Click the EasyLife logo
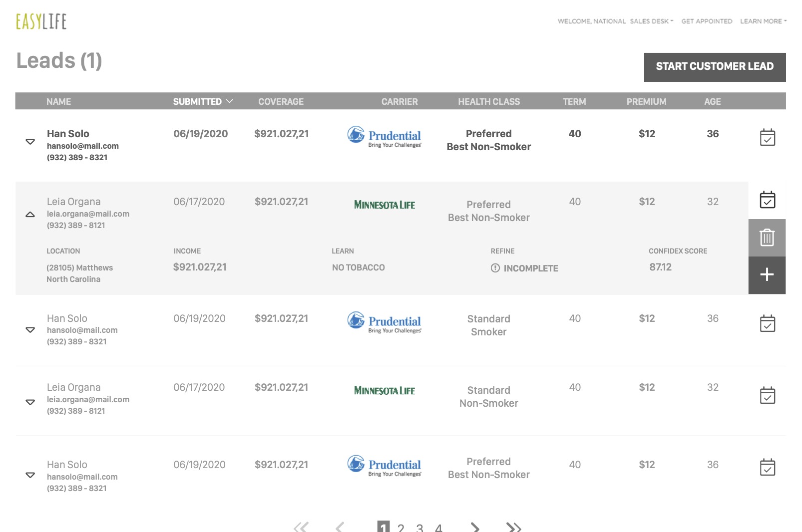The width and height of the screenshot is (802, 532). click(x=41, y=21)
